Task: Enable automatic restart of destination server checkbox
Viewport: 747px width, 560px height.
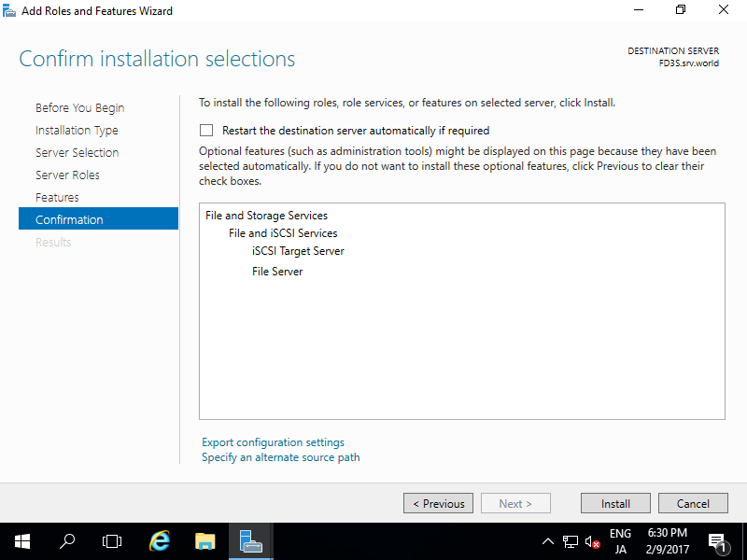Action: coord(206,130)
